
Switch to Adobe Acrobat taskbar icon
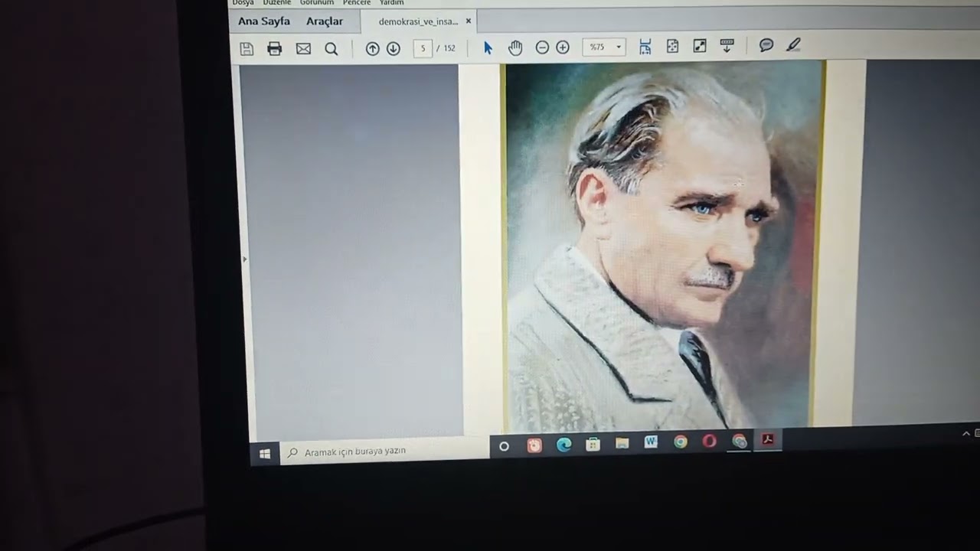768,440
